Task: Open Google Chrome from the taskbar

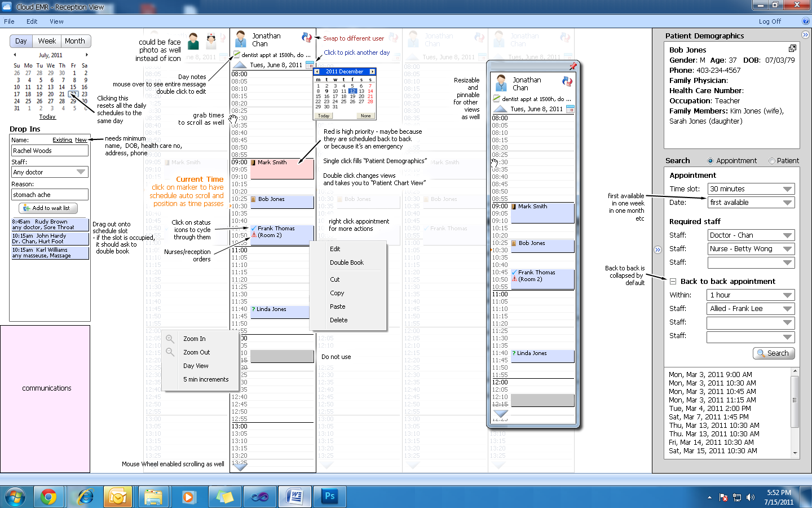Action: [x=48, y=497]
